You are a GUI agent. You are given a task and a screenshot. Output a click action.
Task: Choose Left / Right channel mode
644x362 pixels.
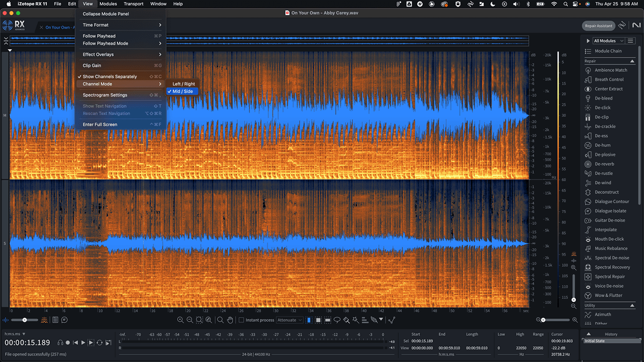tap(182, 84)
